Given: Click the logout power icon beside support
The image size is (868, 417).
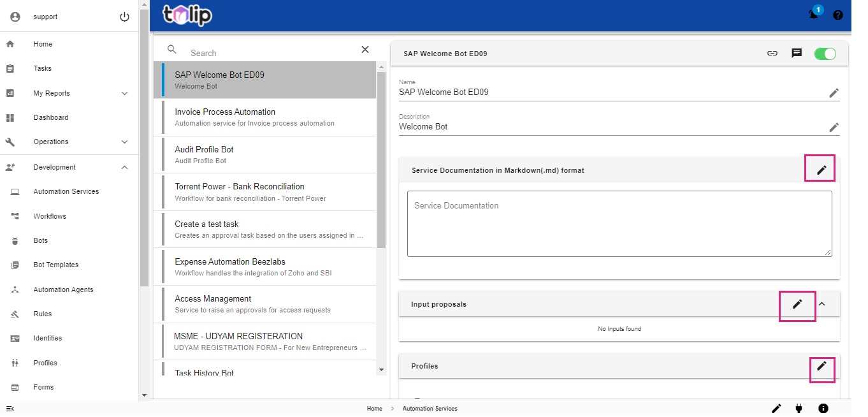Looking at the screenshot, I should 124,17.
